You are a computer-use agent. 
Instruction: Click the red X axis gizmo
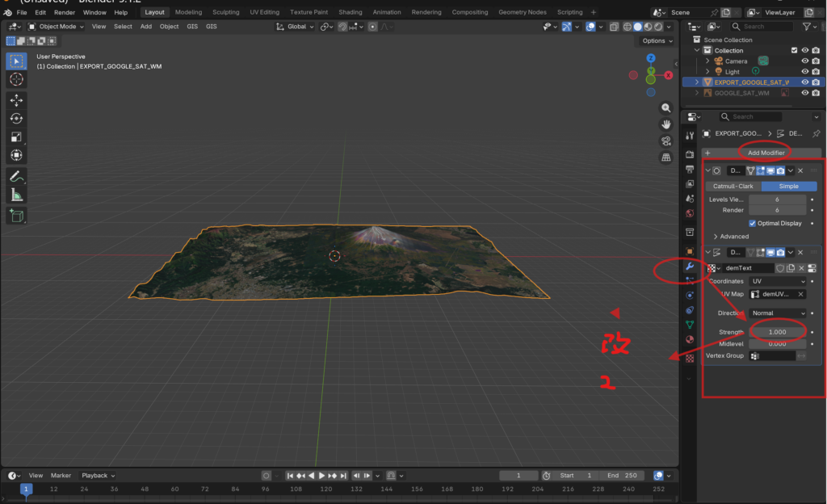tap(668, 75)
